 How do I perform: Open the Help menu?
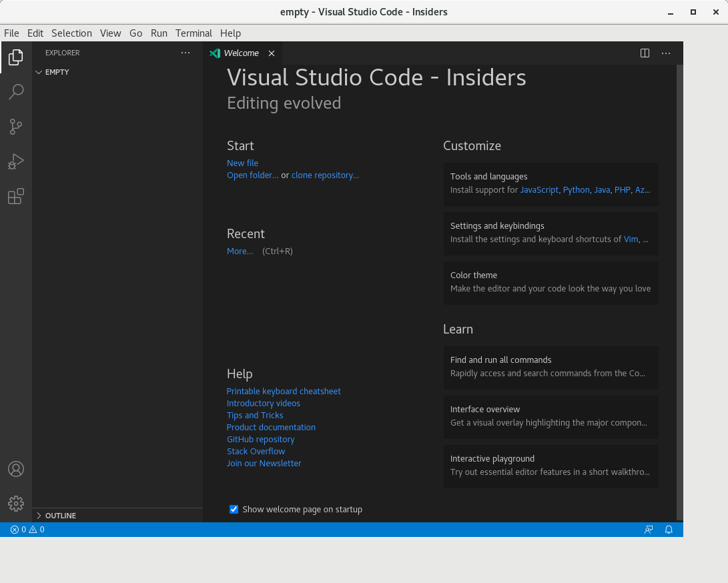point(230,33)
